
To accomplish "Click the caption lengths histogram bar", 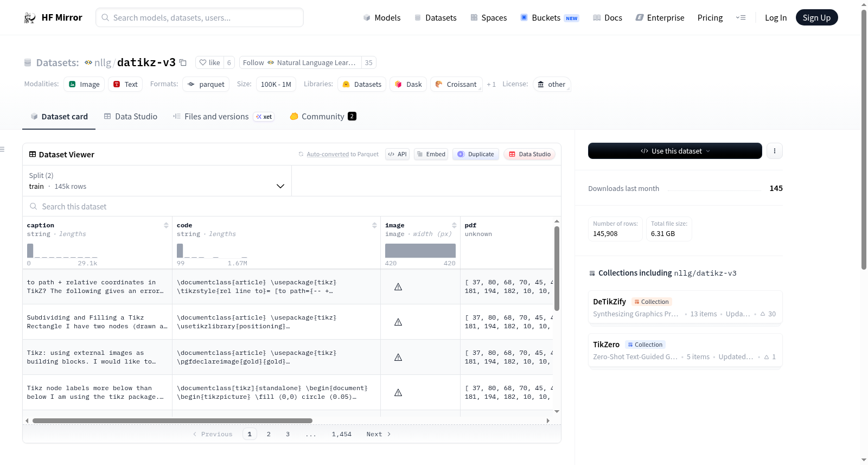I will coord(30,251).
